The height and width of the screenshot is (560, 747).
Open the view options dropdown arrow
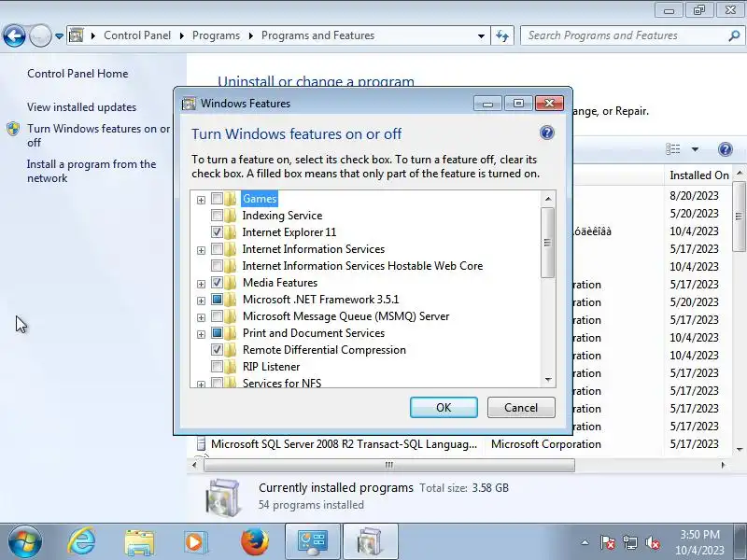695,149
